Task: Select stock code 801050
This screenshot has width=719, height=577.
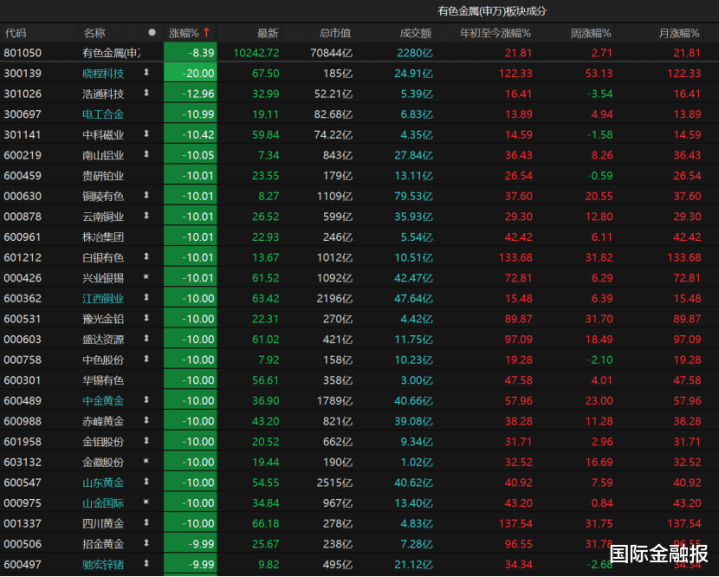Action: [x=22, y=53]
